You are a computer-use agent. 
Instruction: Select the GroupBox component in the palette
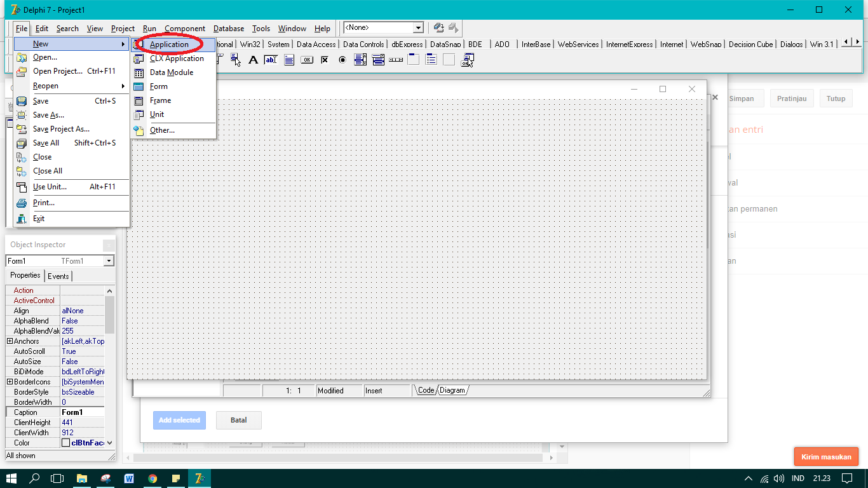click(414, 60)
